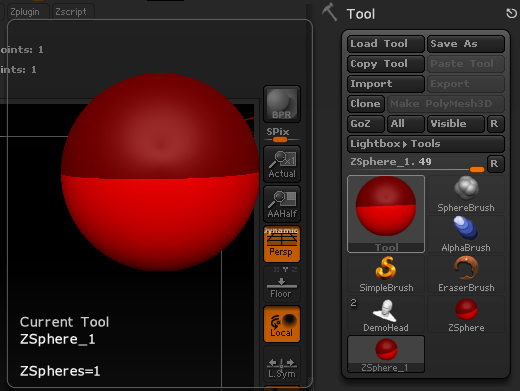Toggle L.Sym local symmetry
The image size is (520, 391).
point(282,364)
